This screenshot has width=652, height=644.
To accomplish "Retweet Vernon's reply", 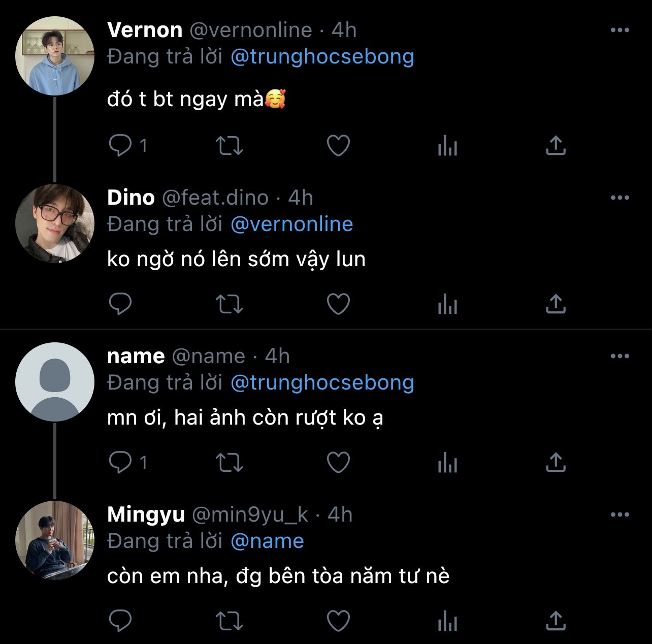I will [230, 146].
